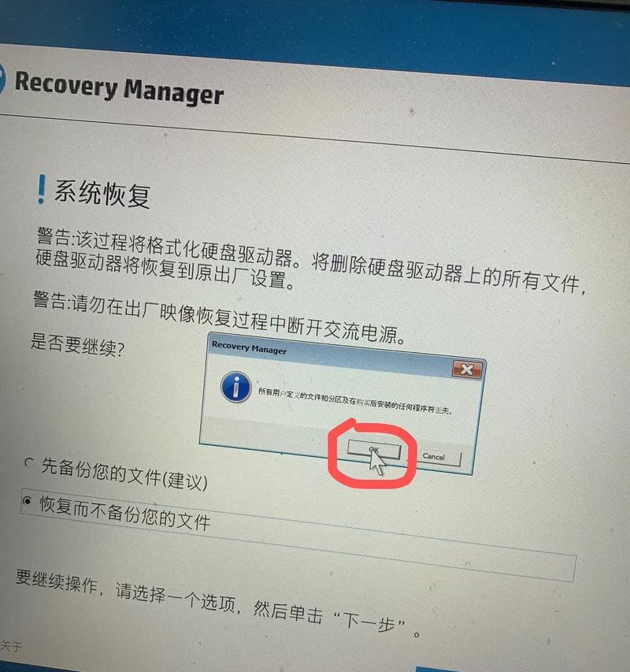
Task: Click the 是否要继续? question text
Action: click(x=77, y=345)
